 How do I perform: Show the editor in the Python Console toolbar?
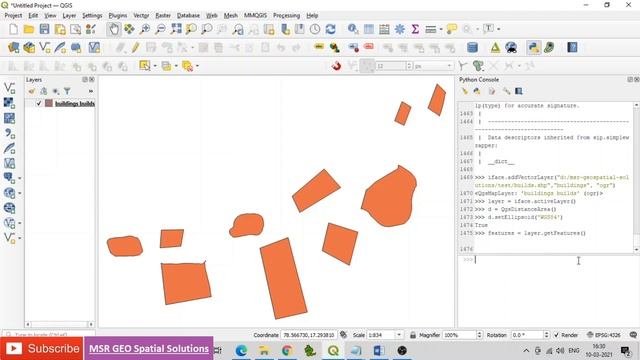491,91
